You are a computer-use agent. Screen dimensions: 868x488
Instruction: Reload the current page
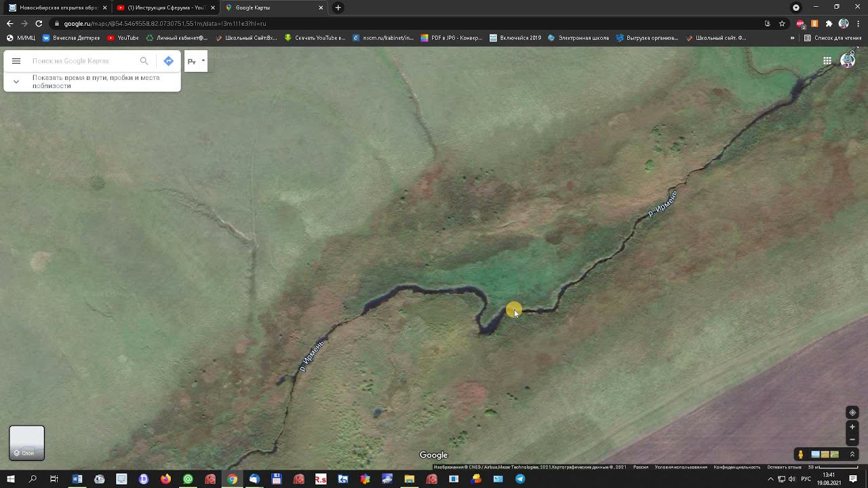coord(39,23)
